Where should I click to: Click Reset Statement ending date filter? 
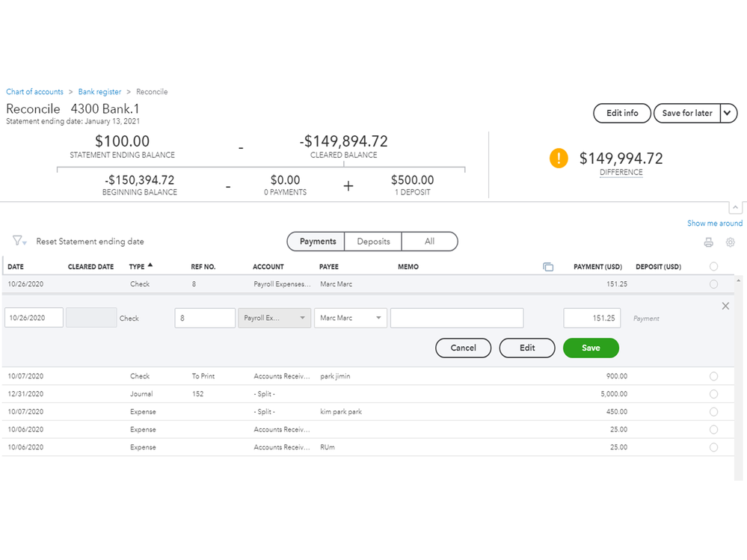click(x=90, y=241)
